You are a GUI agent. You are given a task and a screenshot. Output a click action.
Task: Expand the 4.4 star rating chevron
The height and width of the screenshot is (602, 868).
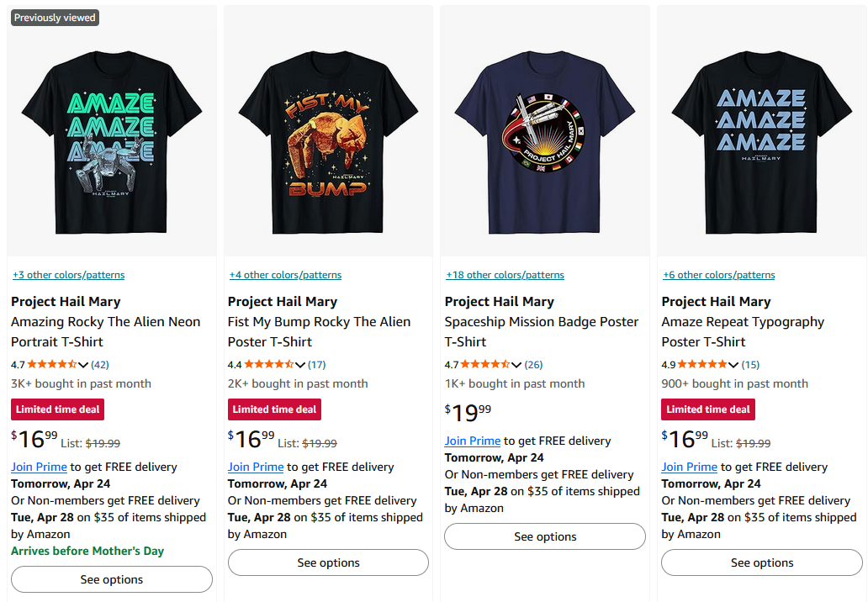(300, 365)
